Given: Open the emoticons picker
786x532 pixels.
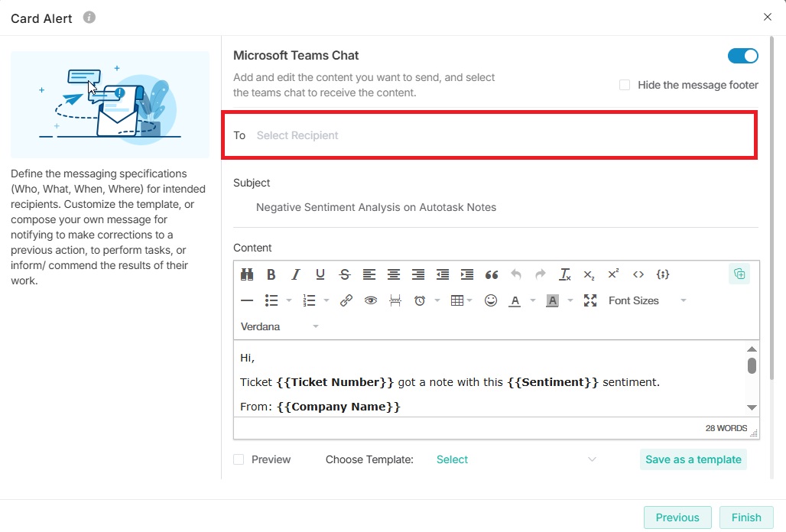Looking at the screenshot, I should 491,300.
